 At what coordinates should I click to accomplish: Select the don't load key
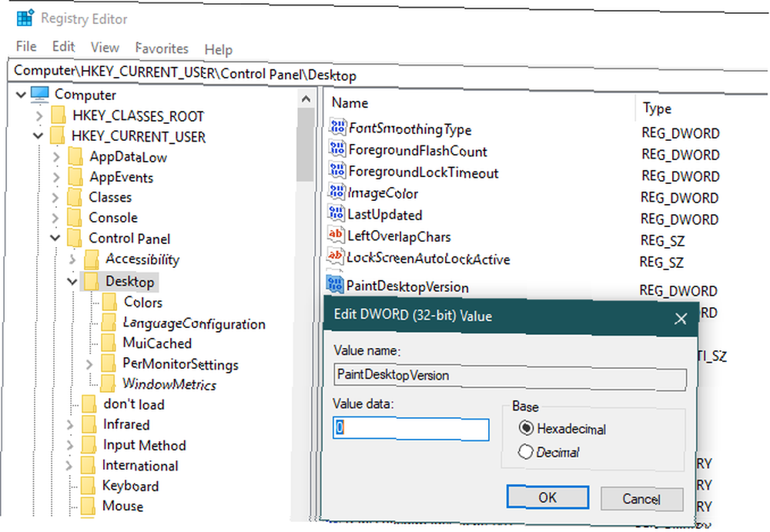click(133, 403)
